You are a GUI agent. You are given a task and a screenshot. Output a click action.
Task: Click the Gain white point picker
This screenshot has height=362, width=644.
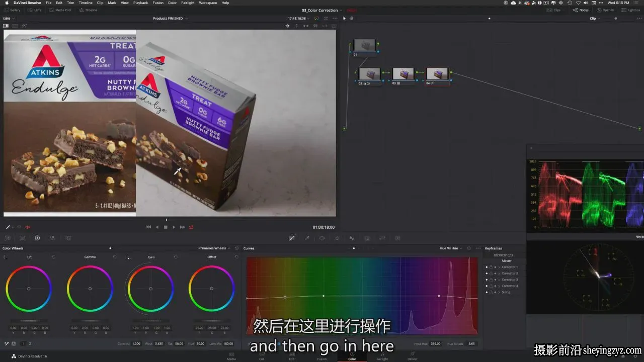(127, 257)
